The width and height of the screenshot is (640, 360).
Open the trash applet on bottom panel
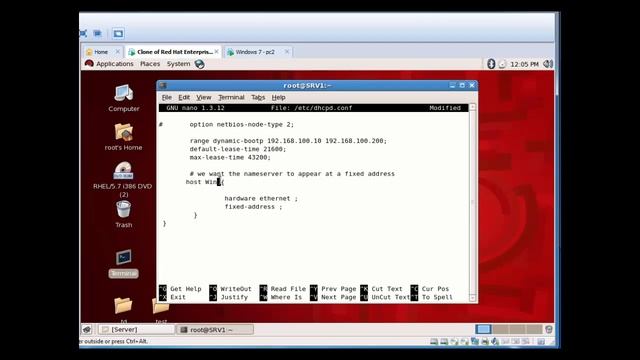pyautogui.click(x=549, y=329)
